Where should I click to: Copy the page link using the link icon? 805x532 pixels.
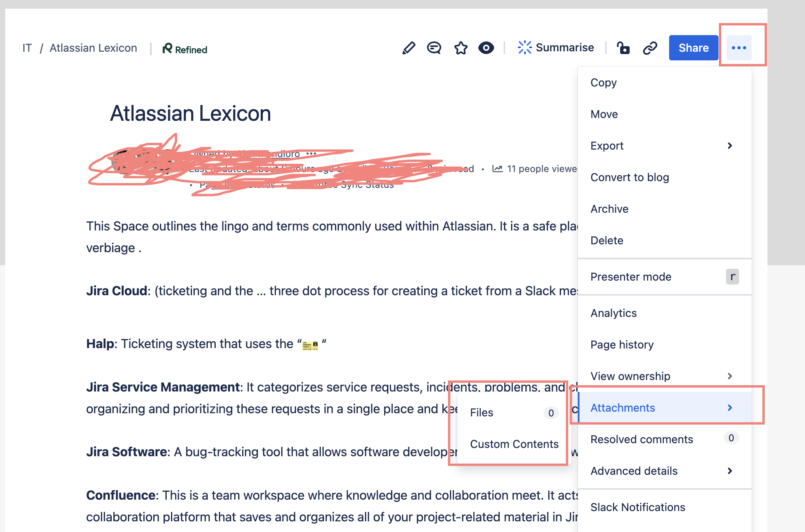(x=650, y=48)
